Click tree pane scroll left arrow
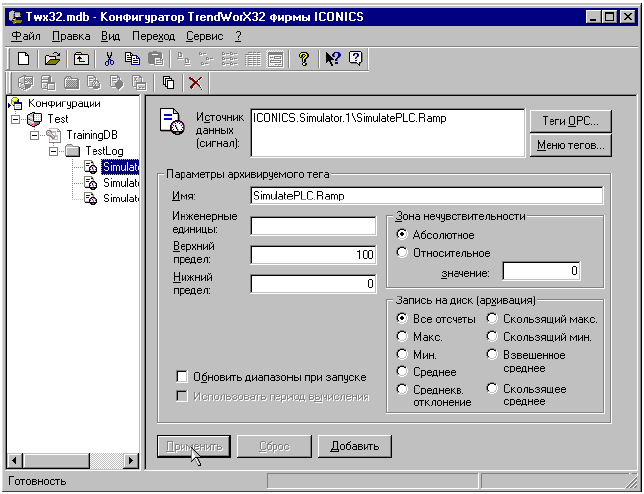This screenshot has width=644, height=494. (14, 460)
